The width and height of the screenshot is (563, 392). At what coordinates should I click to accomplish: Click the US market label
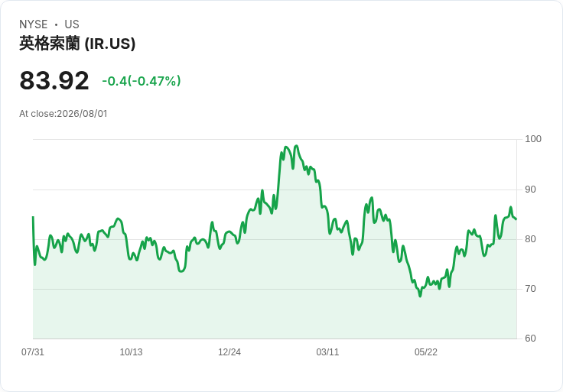tap(72, 24)
